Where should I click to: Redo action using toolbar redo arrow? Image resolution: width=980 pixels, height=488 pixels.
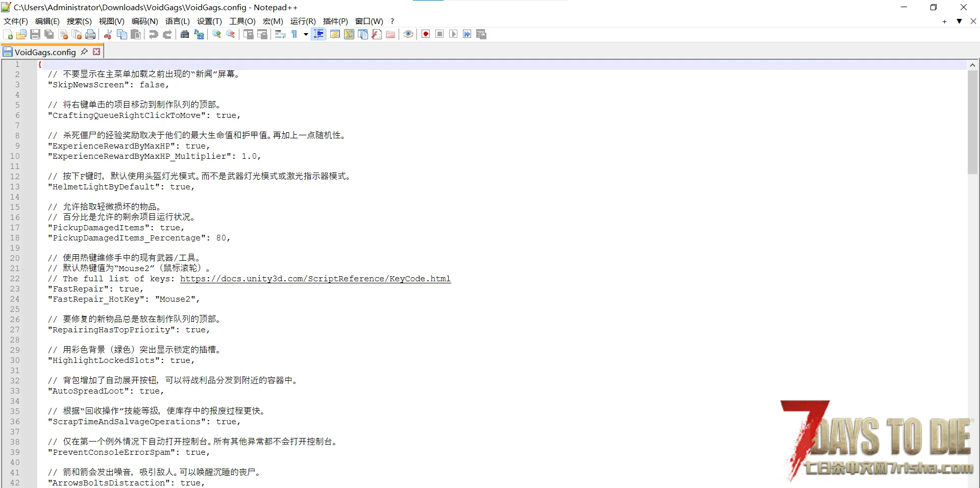[167, 34]
